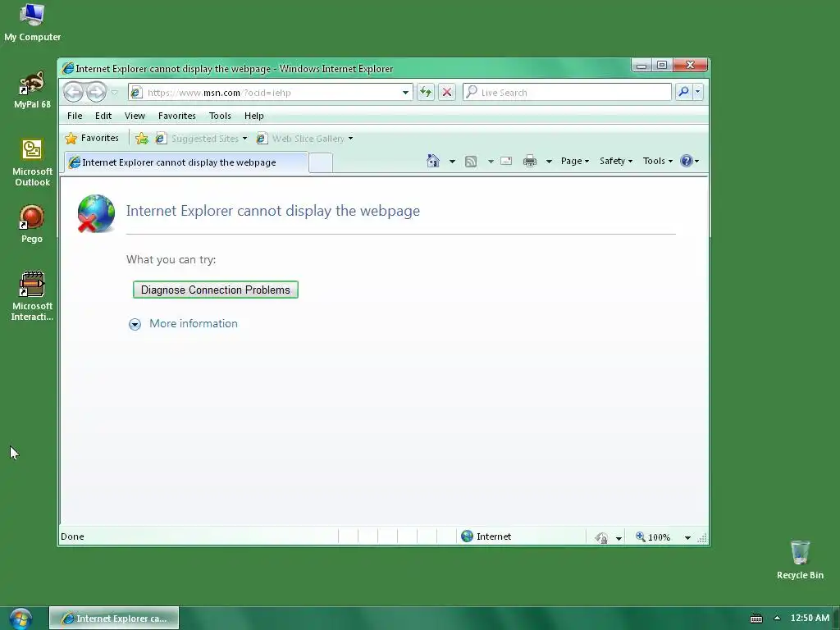The height and width of the screenshot is (630, 840).
Task: Click the Back navigation arrow
Action: [x=73, y=92]
